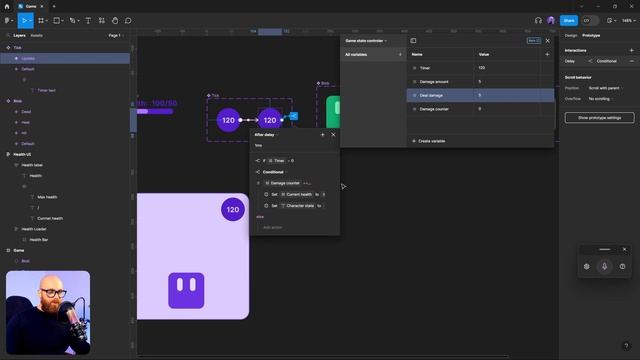Open the audio headphones icon
Viewport: 640px width, 360px height.
point(538,20)
